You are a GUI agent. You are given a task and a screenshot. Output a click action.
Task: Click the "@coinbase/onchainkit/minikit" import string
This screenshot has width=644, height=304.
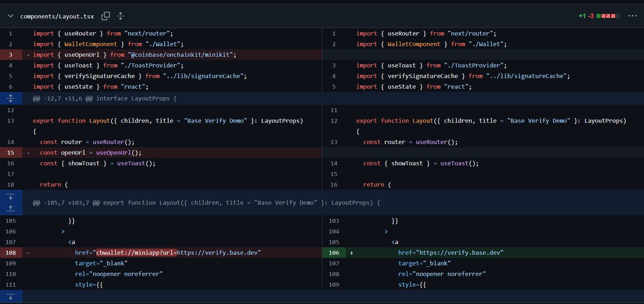pos(180,55)
